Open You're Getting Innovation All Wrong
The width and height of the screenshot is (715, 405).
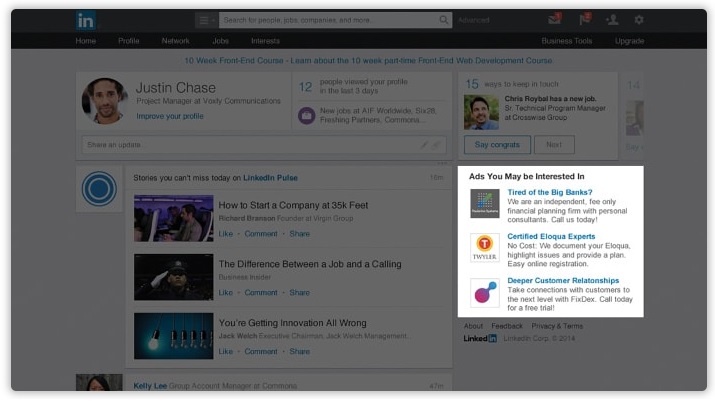[292, 323]
